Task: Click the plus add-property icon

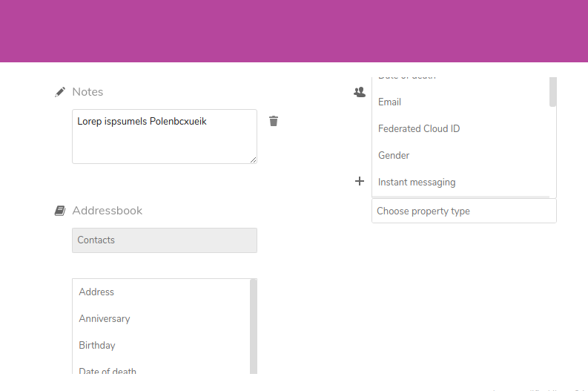Action: coord(359,181)
